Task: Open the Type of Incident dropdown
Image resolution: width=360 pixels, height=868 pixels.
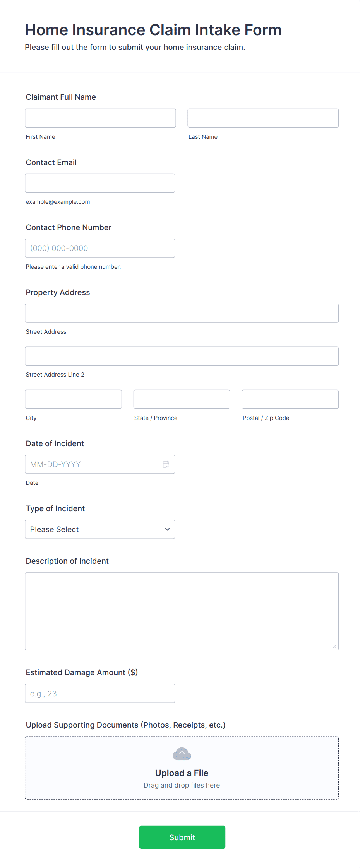Action: 99,529
